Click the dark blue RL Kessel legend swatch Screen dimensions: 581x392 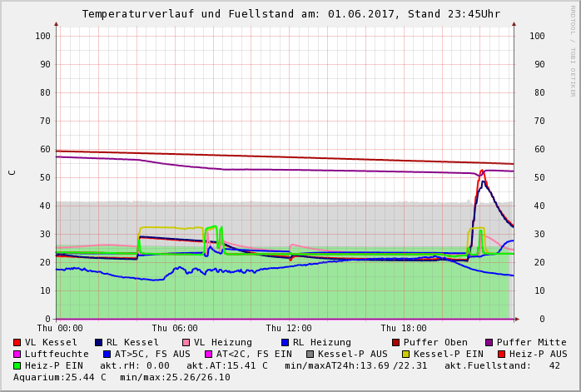coord(99,343)
